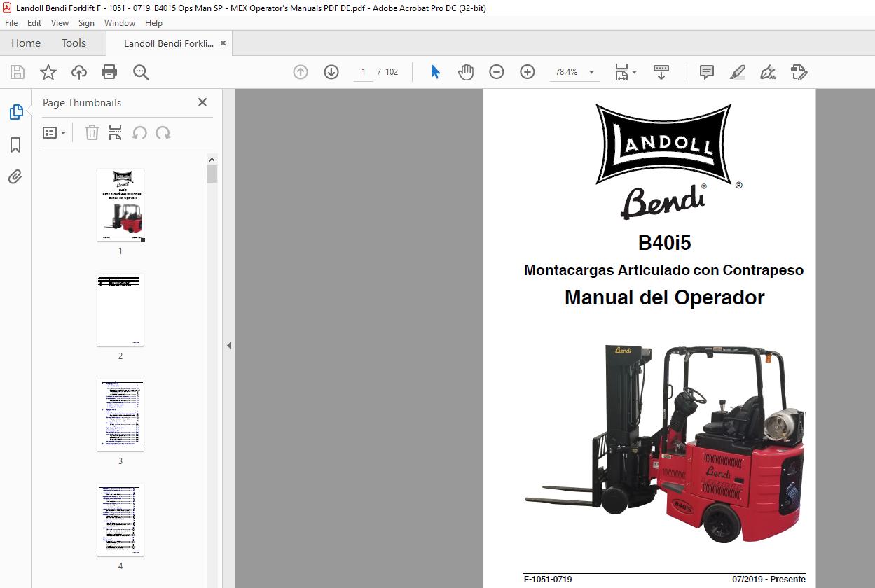Click the 'Page Thumbnails' panel title

82,103
